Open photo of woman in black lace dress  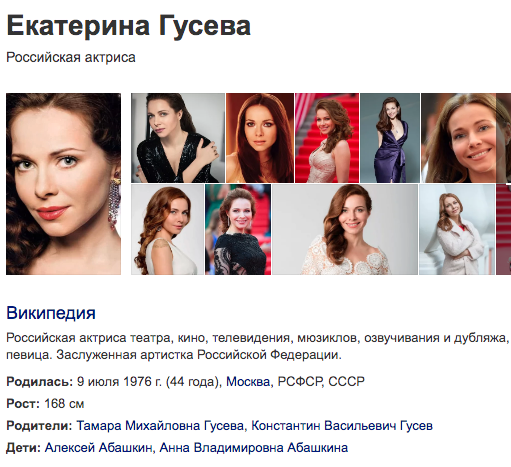coord(238,229)
